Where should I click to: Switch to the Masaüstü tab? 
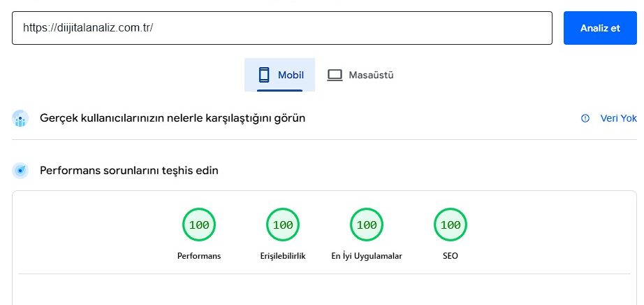[x=360, y=75]
